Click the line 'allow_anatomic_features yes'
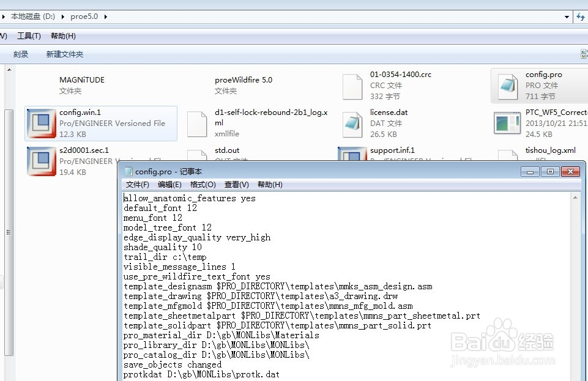 [x=190, y=198]
